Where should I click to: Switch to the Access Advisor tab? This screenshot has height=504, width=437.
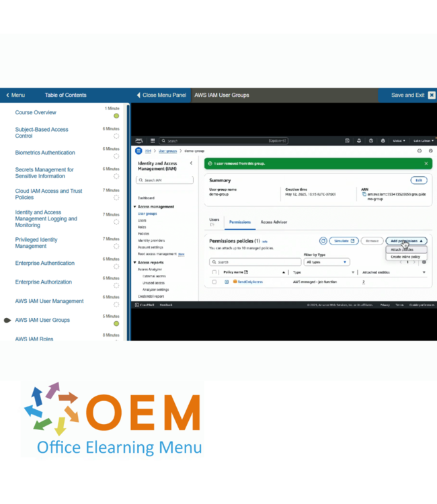tap(274, 221)
